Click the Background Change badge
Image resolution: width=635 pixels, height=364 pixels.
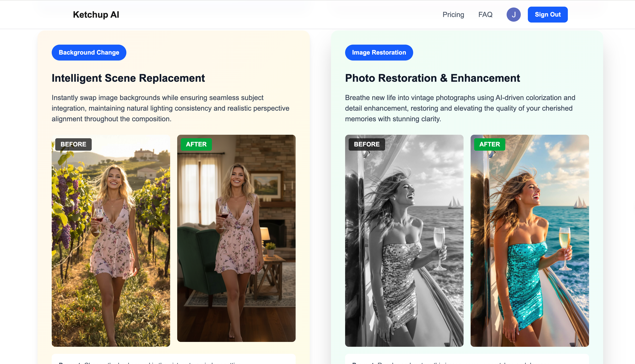(89, 53)
